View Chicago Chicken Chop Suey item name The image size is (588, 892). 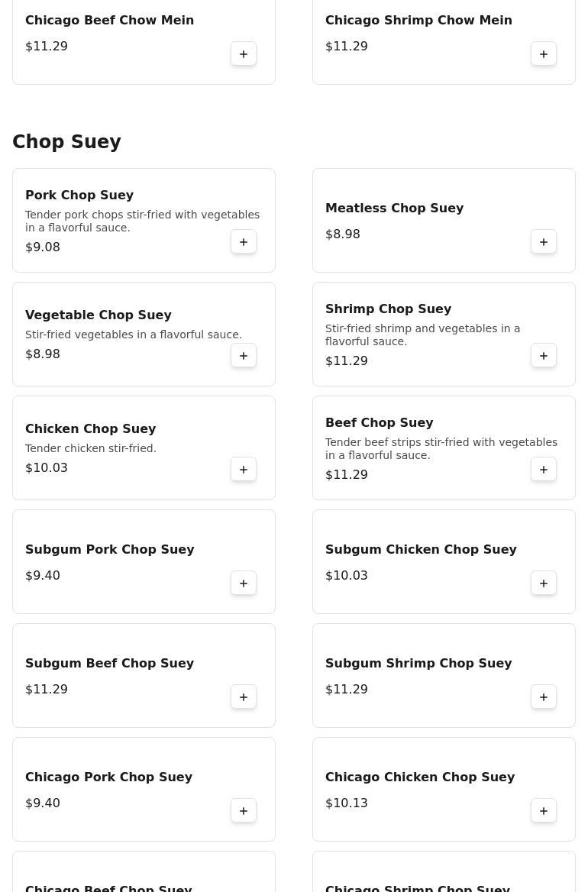tap(420, 777)
